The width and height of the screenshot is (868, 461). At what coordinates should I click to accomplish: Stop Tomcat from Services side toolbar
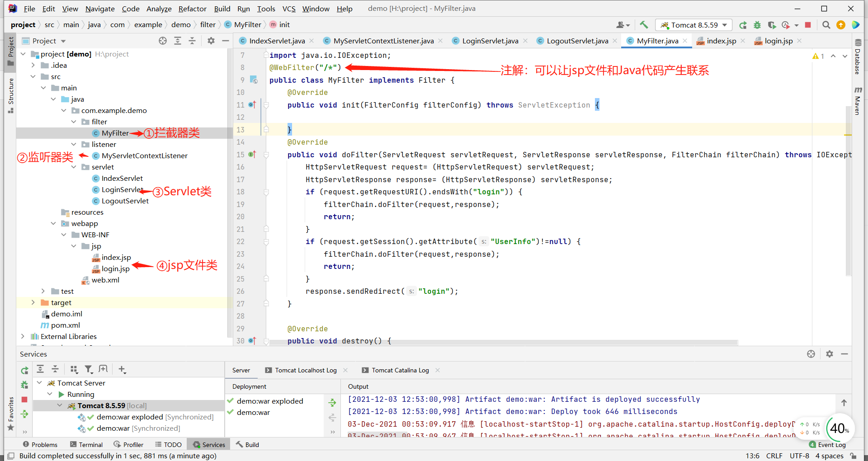click(x=24, y=400)
